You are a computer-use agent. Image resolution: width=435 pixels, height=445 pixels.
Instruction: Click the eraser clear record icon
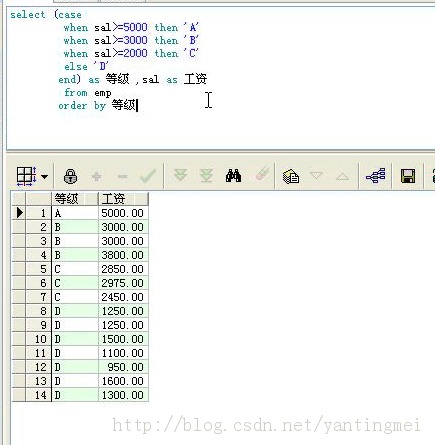pyautogui.click(x=262, y=174)
